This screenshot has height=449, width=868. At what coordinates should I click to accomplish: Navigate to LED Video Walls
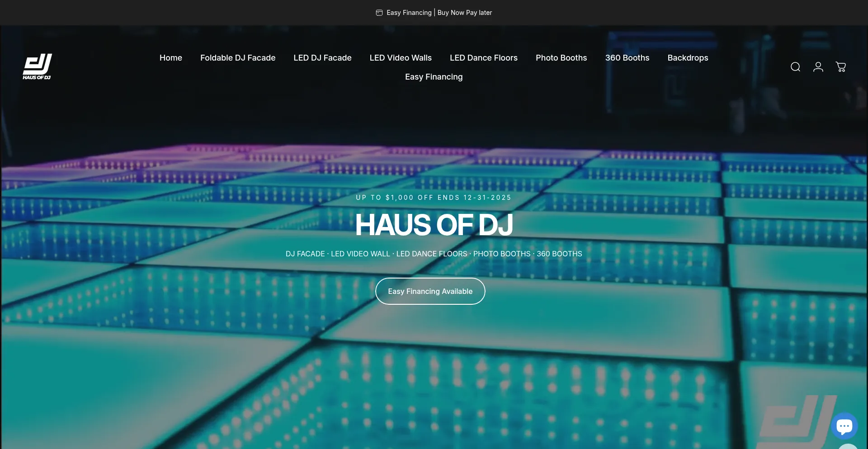pyautogui.click(x=400, y=58)
